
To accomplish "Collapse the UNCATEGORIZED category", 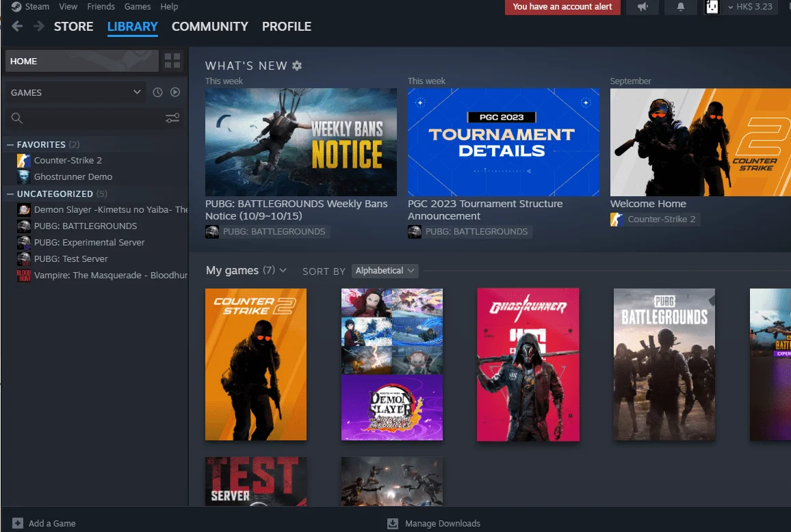I will 10,194.
